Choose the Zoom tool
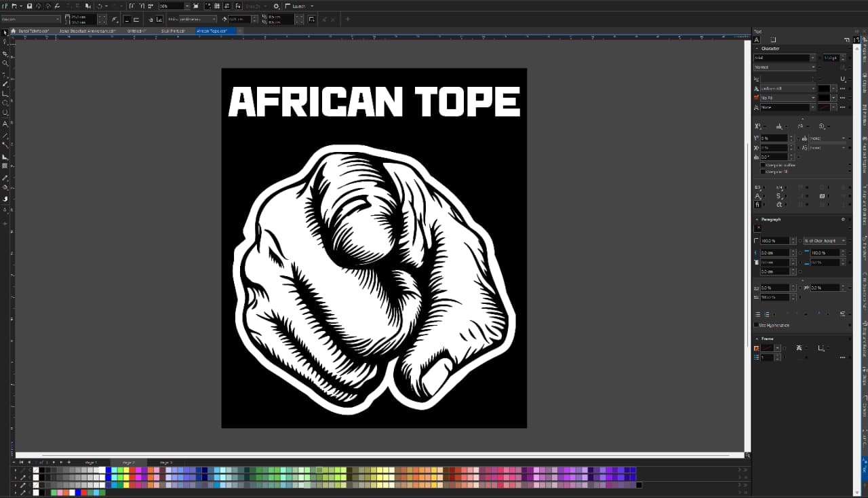Viewport: 868px width, 498px height. 4,62
